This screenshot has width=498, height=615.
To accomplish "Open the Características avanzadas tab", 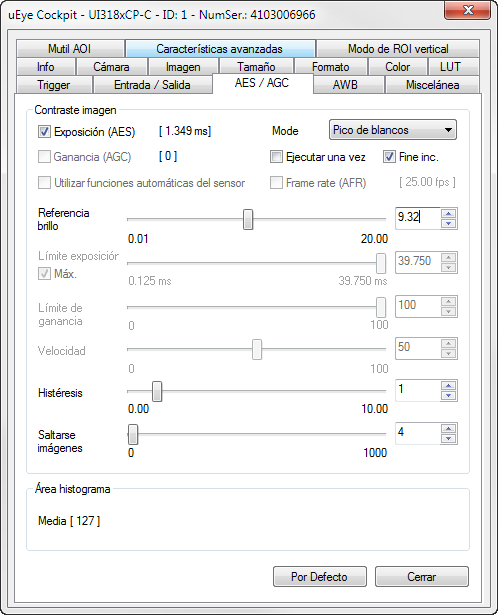I will coord(220,49).
